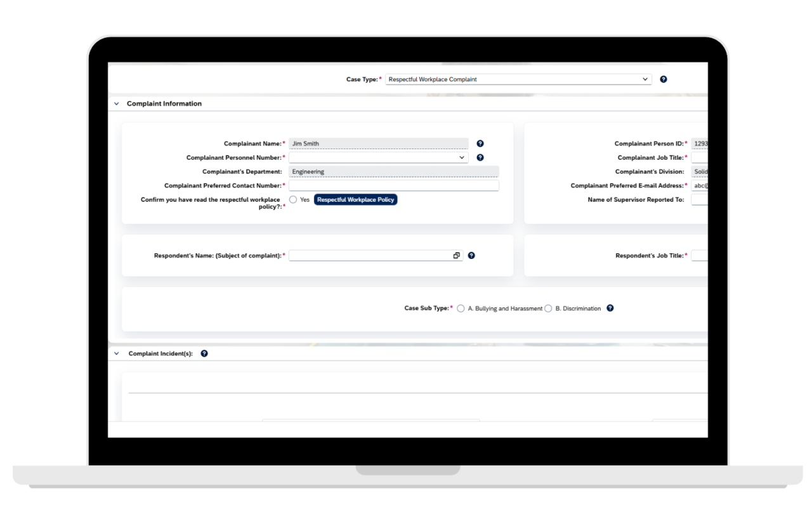The image size is (812, 523).
Task: Click the Case Sub Type label
Action: [x=427, y=308]
